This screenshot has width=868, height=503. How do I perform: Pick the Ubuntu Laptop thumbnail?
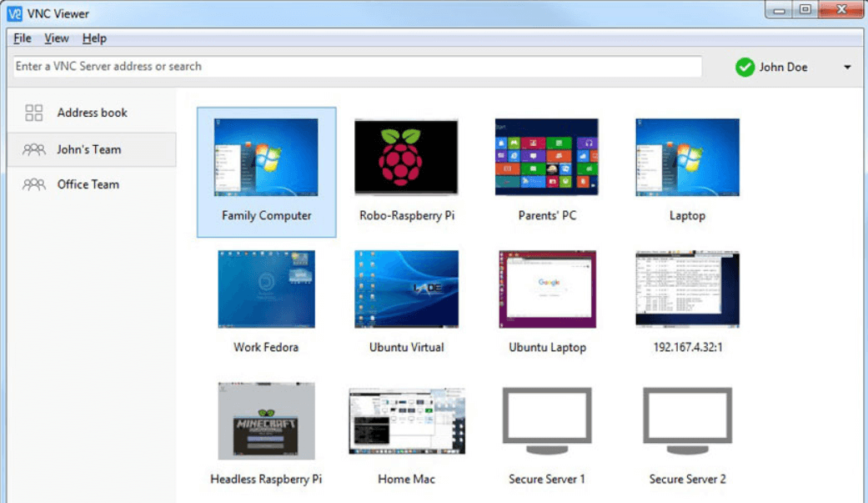coord(547,289)
